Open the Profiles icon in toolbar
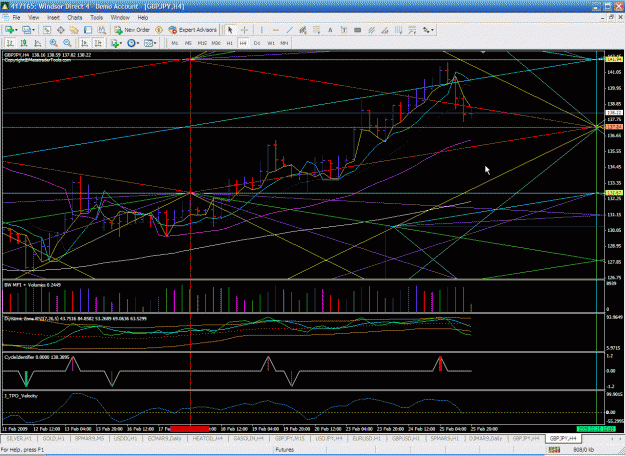The width and height of the screenshot is (625, 456). click(26, 30)
